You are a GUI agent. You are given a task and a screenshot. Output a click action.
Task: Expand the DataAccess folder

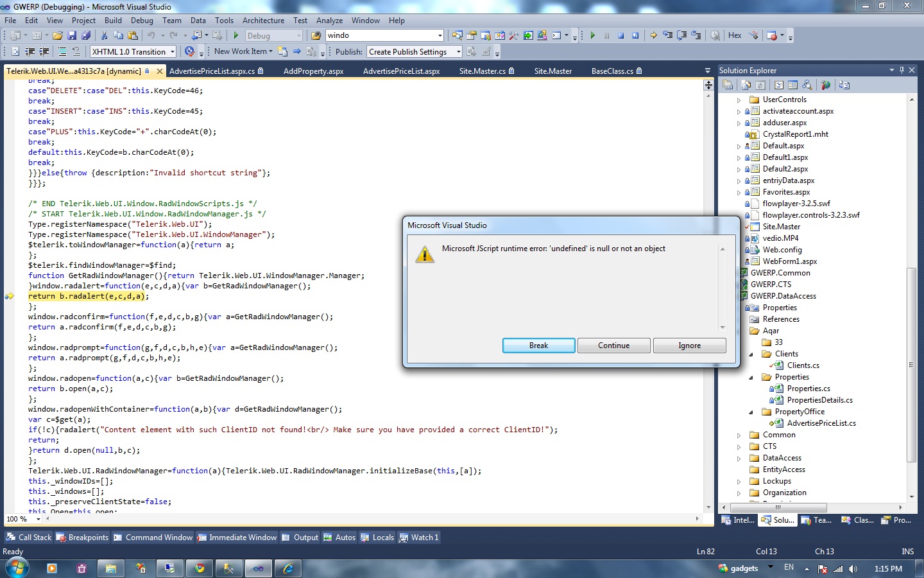click(x=739, y=458)
